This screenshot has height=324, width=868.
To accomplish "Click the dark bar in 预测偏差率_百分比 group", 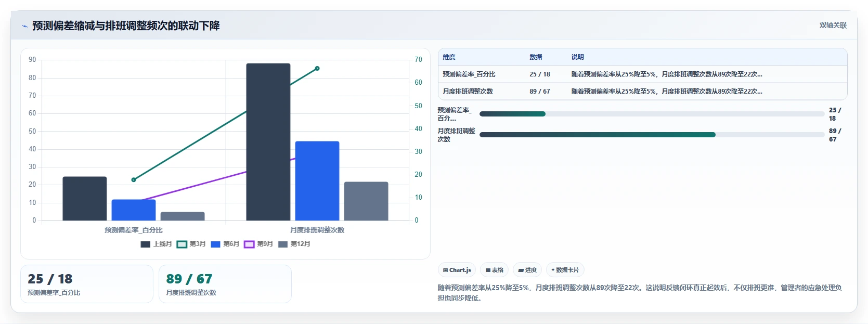I will tap(85, 199).
